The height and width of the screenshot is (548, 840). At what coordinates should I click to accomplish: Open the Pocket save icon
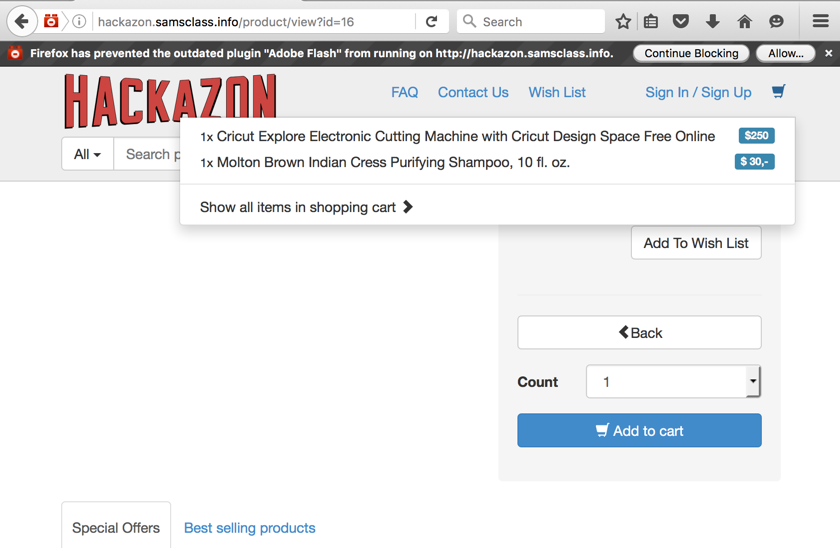tap(681, 21)
